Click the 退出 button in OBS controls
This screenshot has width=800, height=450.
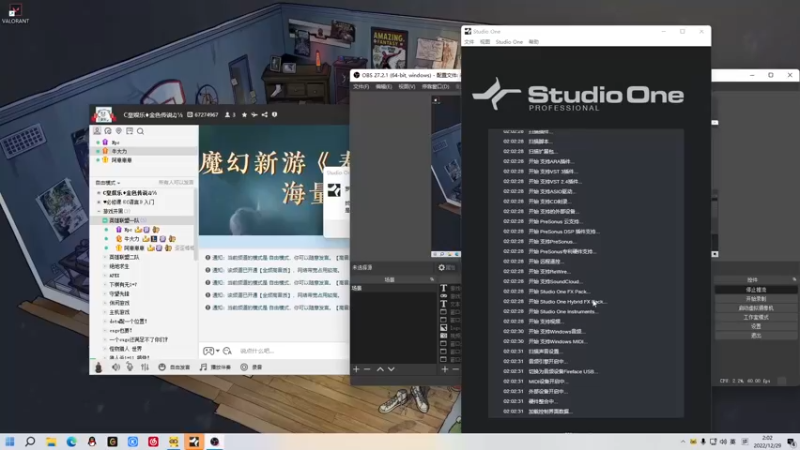tap(756, 336)
